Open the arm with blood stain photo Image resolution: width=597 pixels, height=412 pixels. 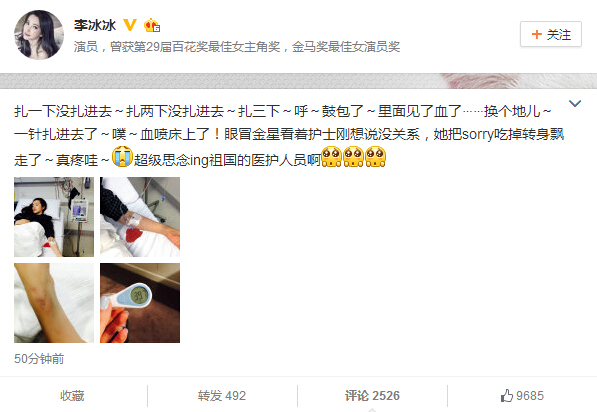click(140, 217)
